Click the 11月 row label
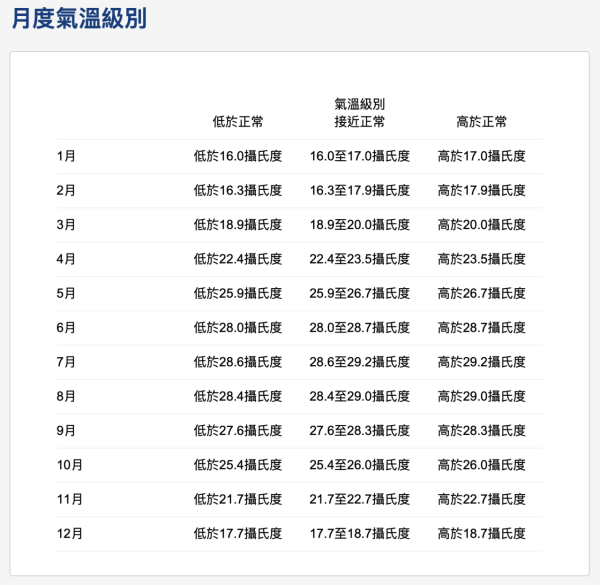Screen dimensions: 600x585 point(70,499)
